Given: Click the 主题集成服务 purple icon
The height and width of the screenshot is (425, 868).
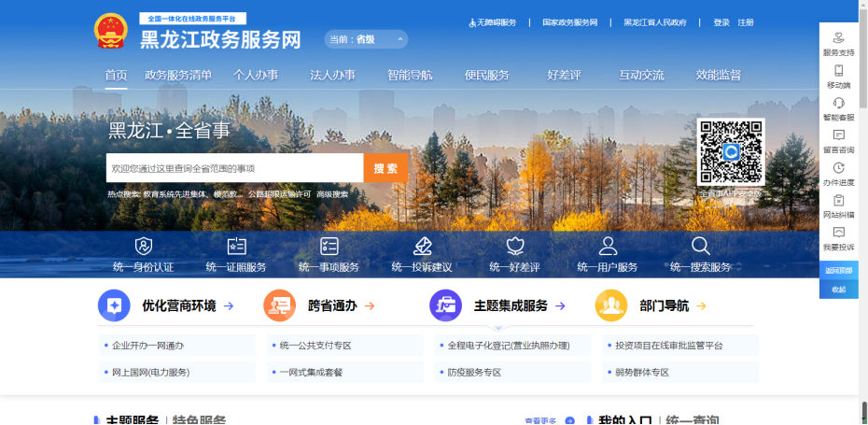Looking at the screenshot, I should pyautogui.click(x=445, y=305).
